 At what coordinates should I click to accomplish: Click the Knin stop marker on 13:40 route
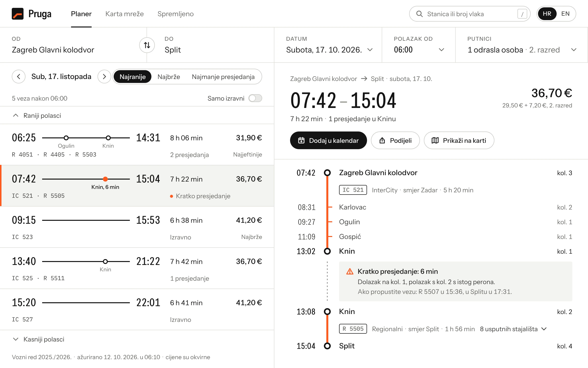[x=105, y=262]
